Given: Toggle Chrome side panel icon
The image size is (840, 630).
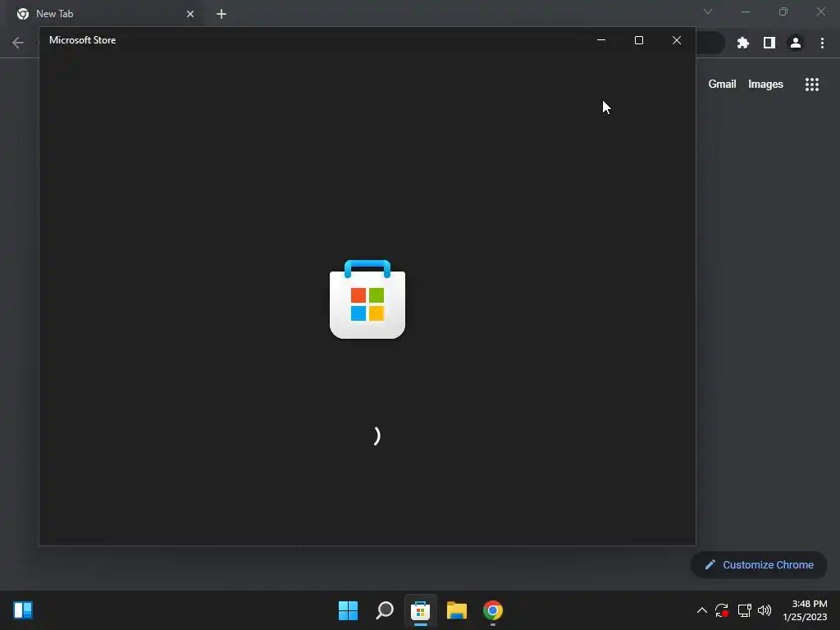Looking at the screenshot, I should pos(769,43).
